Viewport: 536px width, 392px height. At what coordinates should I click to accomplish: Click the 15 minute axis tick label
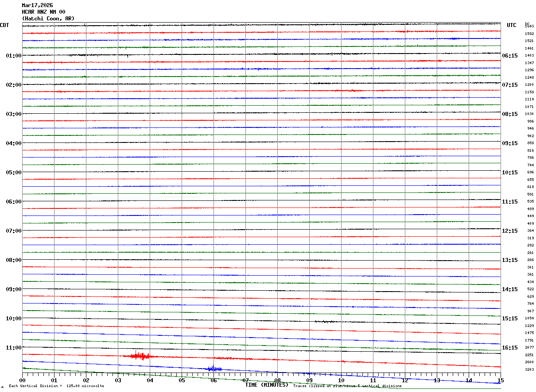tap(501, 380)
